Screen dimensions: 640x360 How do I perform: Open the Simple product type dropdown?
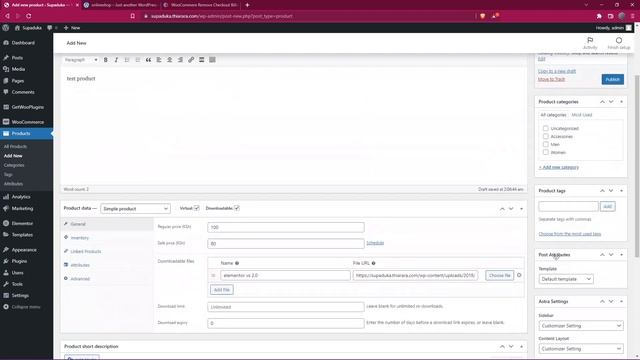[x=135, y=209]
